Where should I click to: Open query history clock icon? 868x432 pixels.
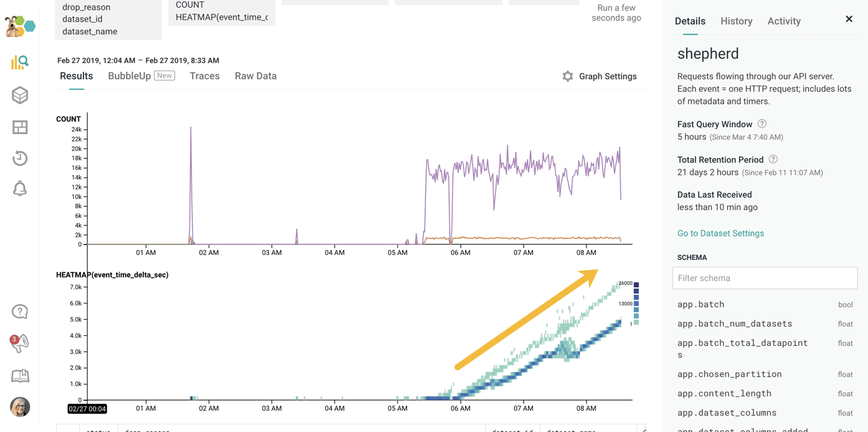[20, 158]
